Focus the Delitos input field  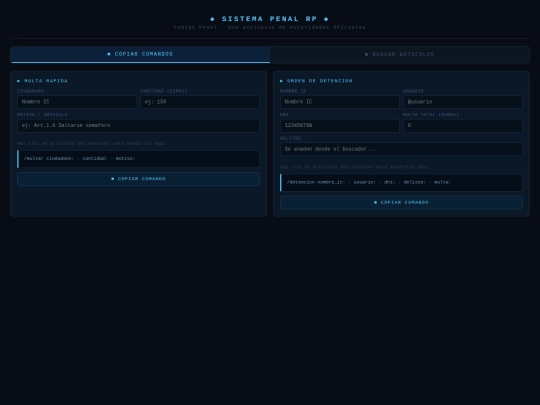pos(401,149)
